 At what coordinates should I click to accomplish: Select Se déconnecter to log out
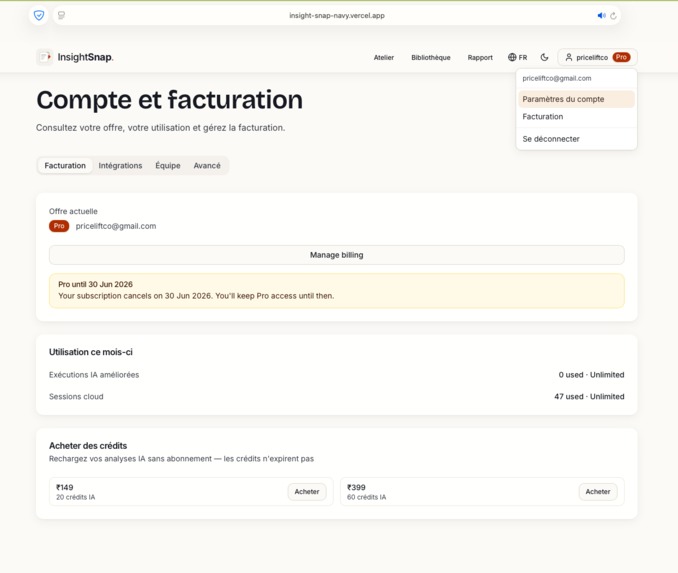coord(576,139)
